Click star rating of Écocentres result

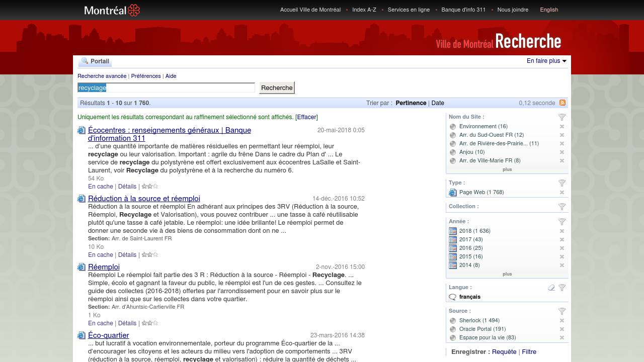click(150, 187)
